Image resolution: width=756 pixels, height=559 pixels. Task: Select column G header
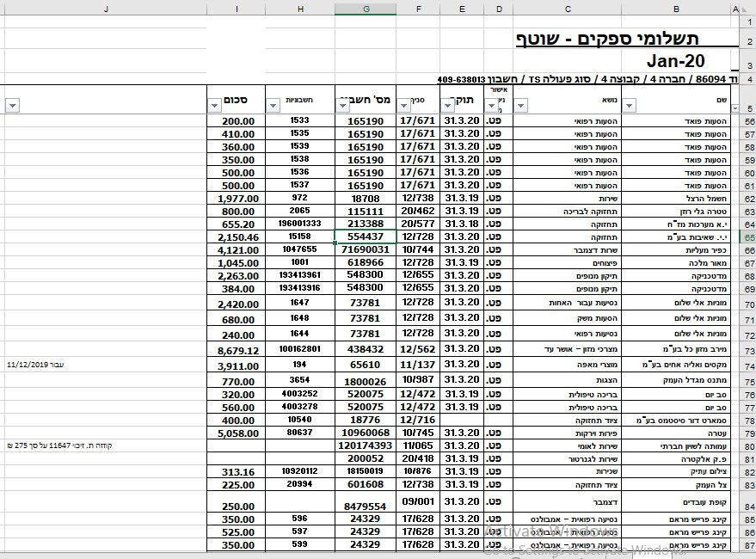point(366,9)
